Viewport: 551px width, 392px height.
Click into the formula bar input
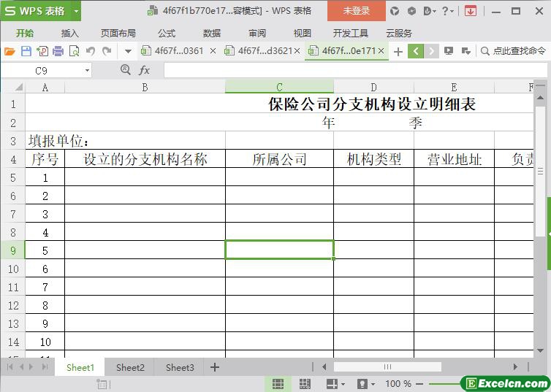[x=355, y=71]
